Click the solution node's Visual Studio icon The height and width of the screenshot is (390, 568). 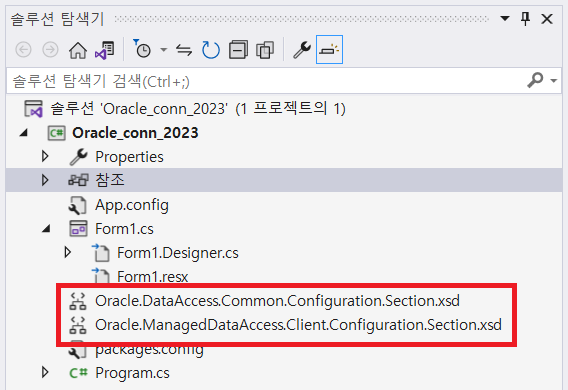(33, 109)
